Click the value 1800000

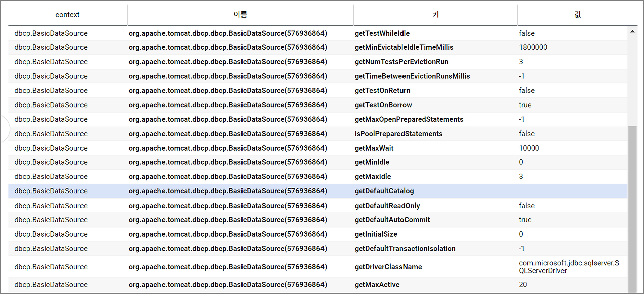pyautogui.click(x=533, y=47)
